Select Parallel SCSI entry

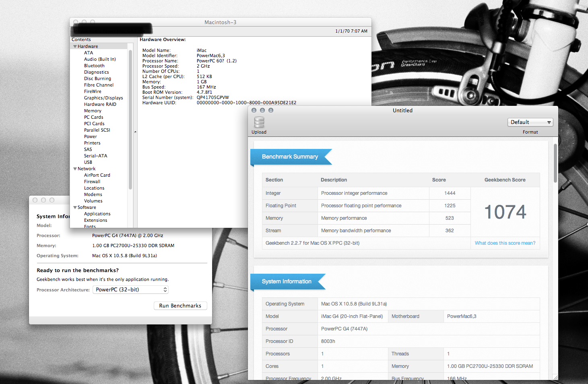(97, 130)
